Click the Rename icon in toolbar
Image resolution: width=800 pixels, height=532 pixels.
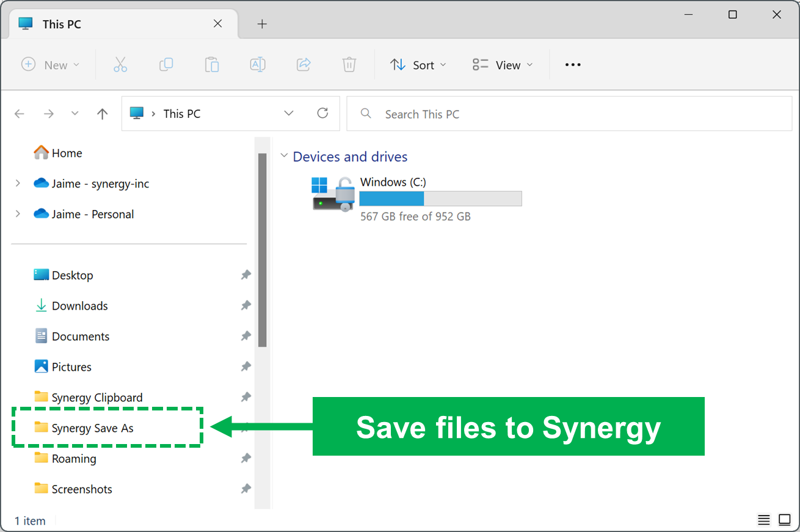[258, 65]
